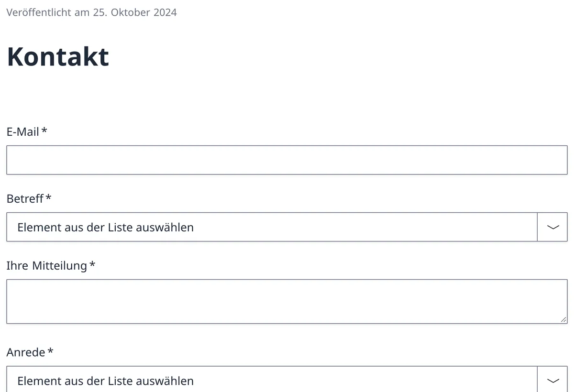Click the E-Mail field label
Screen dimensions: 574x392
[x=23, y=131]
